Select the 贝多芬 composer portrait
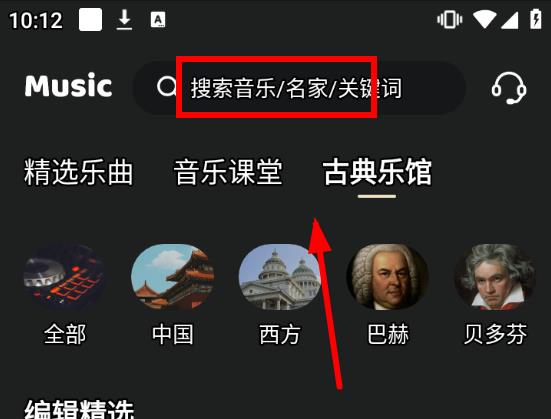 pyautogui.click(x=495, y=277)
